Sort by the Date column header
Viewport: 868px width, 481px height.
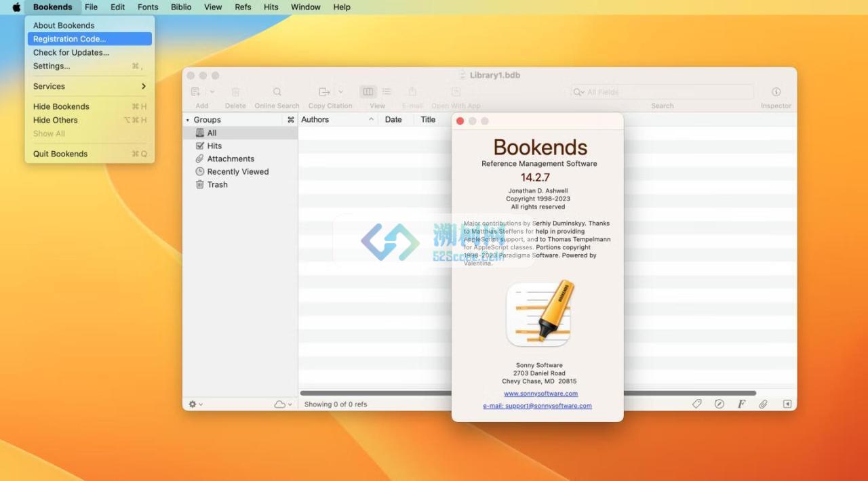click(393, 120)
